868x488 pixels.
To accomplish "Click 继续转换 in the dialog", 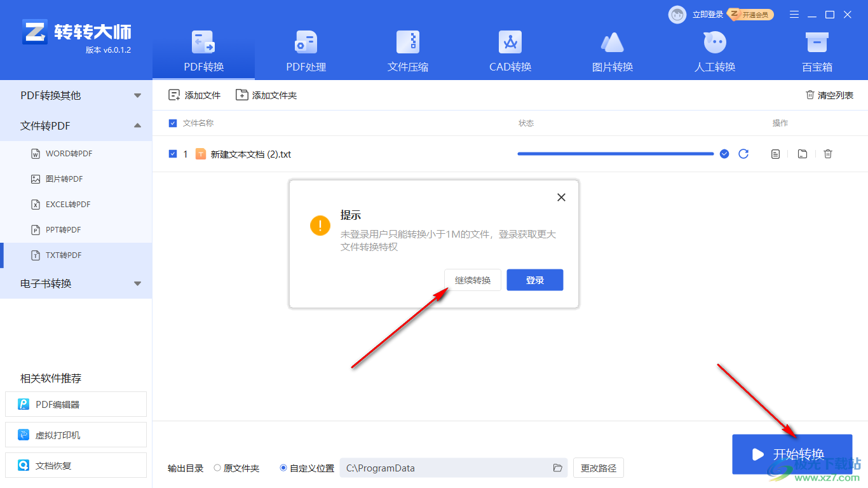I will pos(473,280).
